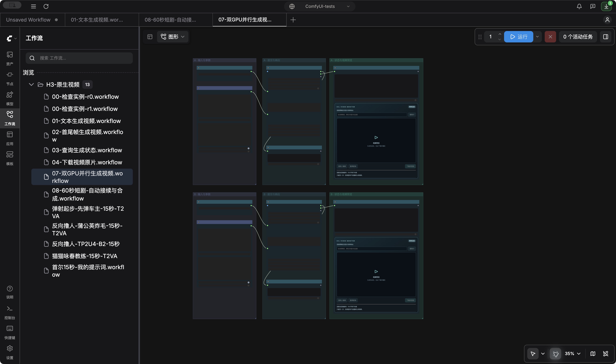Switch to the Unsaved Workflow tab
The width and height of the screenshot is (616, 364).
pos(32,20)
